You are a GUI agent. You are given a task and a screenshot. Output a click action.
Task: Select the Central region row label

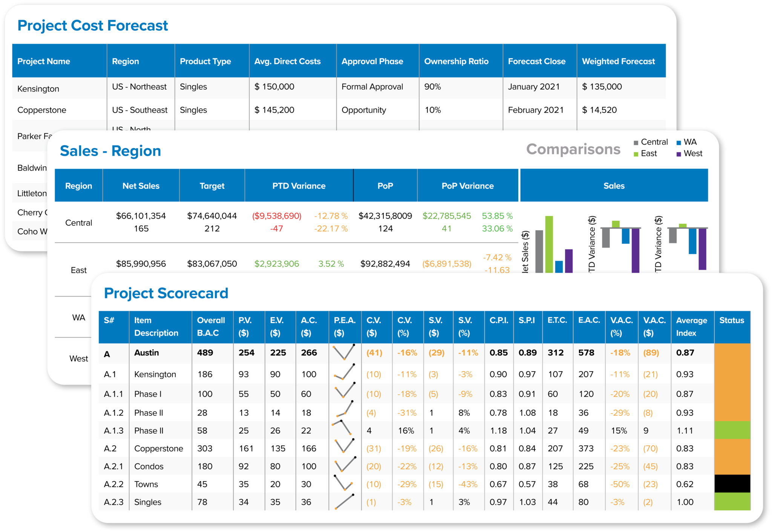pos(78,223)
